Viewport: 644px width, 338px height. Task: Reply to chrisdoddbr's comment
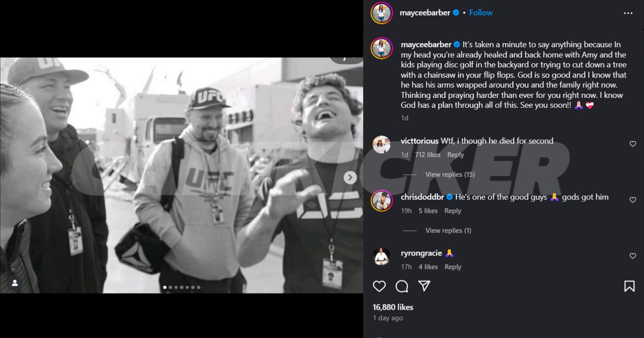453,211
